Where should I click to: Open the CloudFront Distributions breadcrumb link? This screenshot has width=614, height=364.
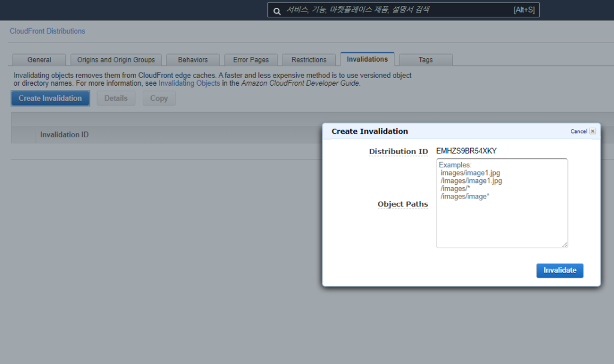pos(47,31)
